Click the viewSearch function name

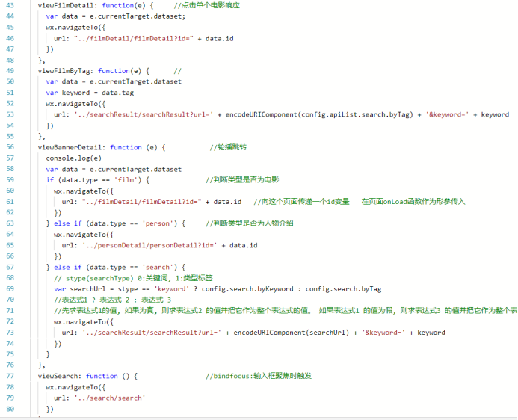(x=58, y=376)
